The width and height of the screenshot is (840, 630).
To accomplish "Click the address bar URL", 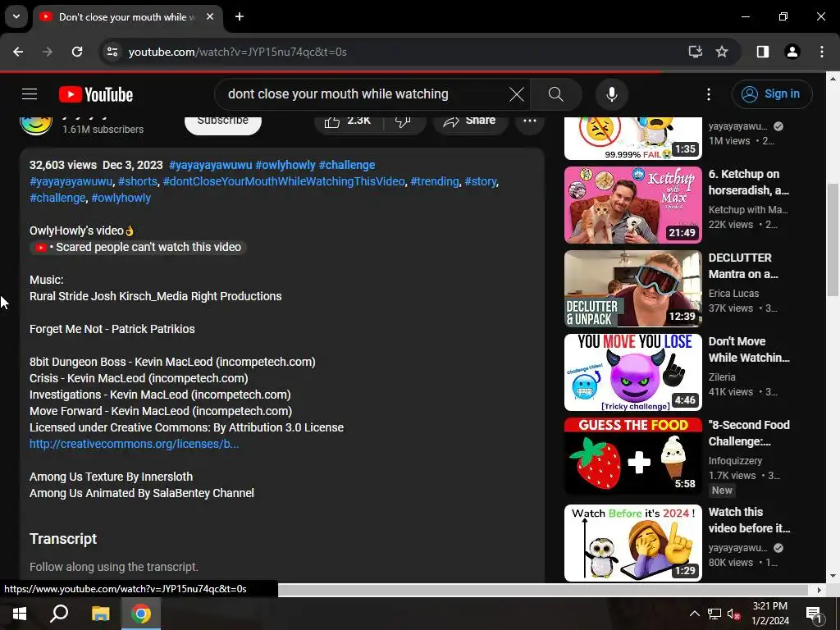I will click(x=237, y=52).
